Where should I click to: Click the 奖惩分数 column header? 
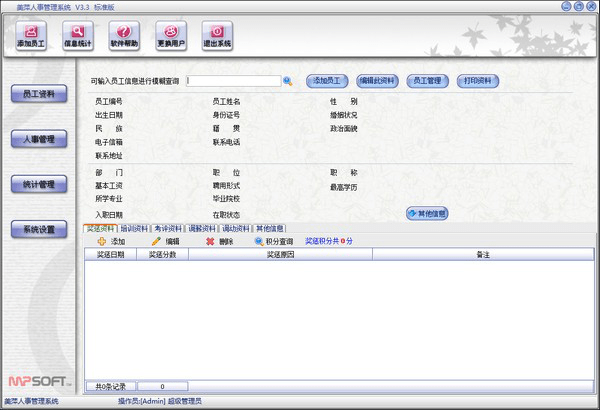pyautogui.click(x=163, y=255)
